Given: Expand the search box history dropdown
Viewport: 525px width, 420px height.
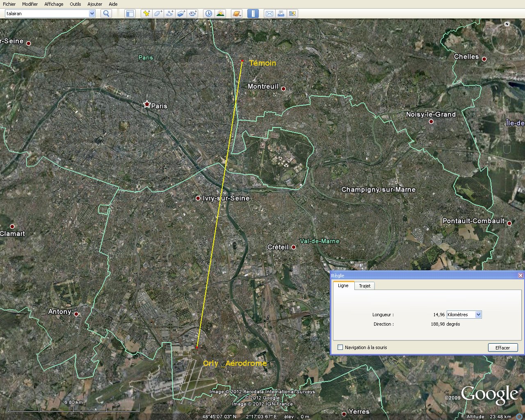Looking at the screenshot, I should click(x=92, y=14).
